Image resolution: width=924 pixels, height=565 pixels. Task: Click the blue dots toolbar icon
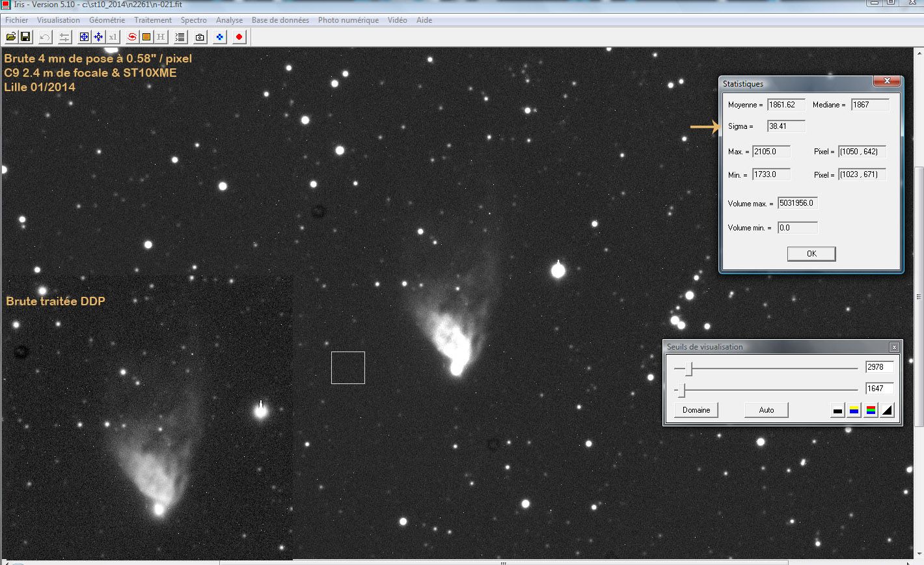(219, 37)
